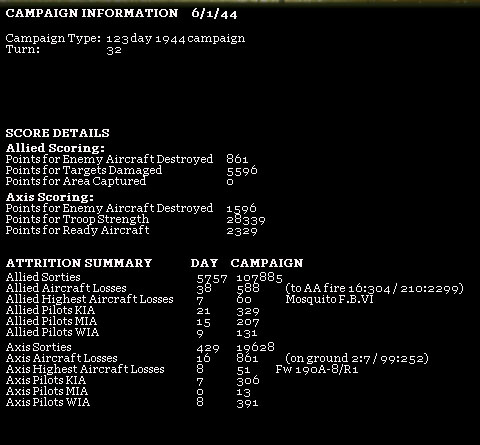The height and width of the screenshot is (445, 480).
Task: Click the CAMPAIGN INFORMATION heading
Action: (92, 13)
